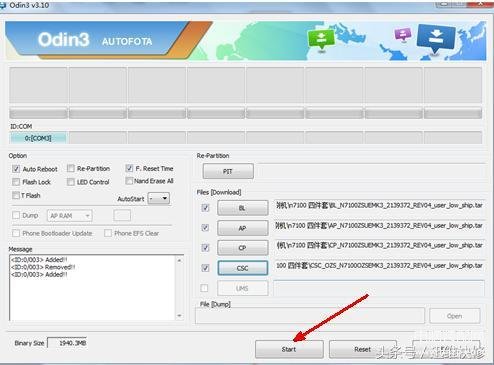Uncheck the BL file checkbox
The height and width of the screenshot is (365, 494).
click(205, 208)
